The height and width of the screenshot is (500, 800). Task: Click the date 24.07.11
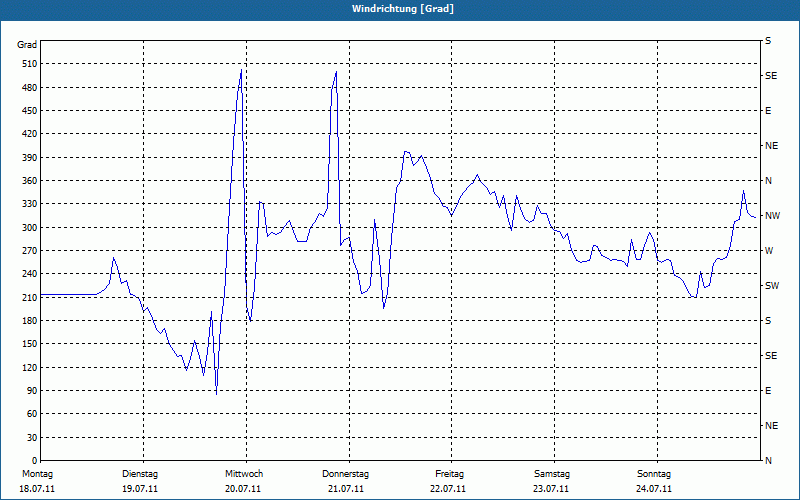tap(654, 489)
